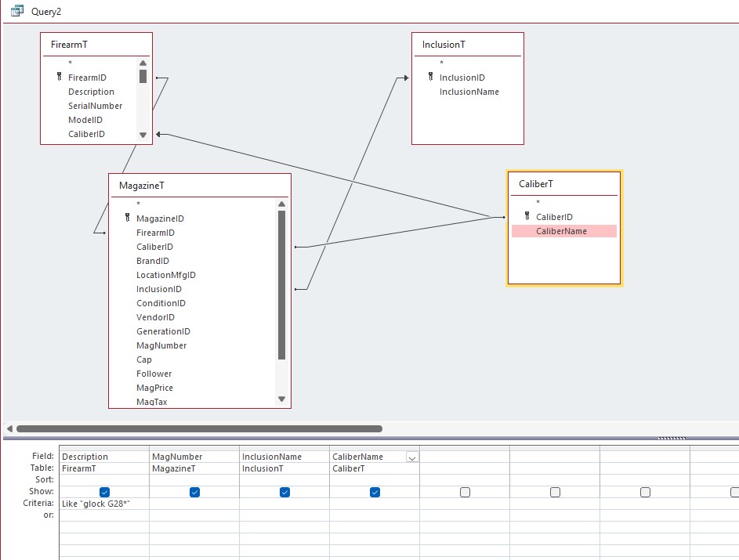Screen dimensions: 739x560
Task: Click the horizontal scrollbar thumb in design pane
Action: [x=199, y=428]
